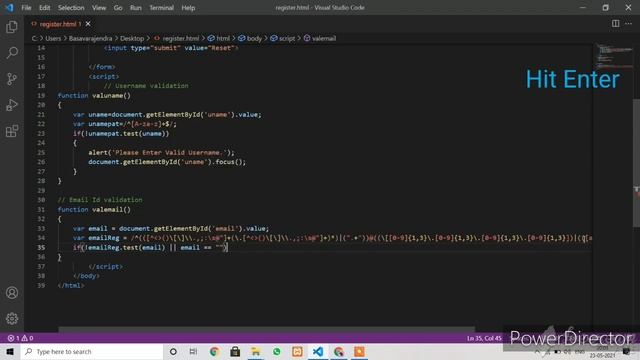
Task: Select the Desktop breadcrumb segment
Action: (132, 38)
